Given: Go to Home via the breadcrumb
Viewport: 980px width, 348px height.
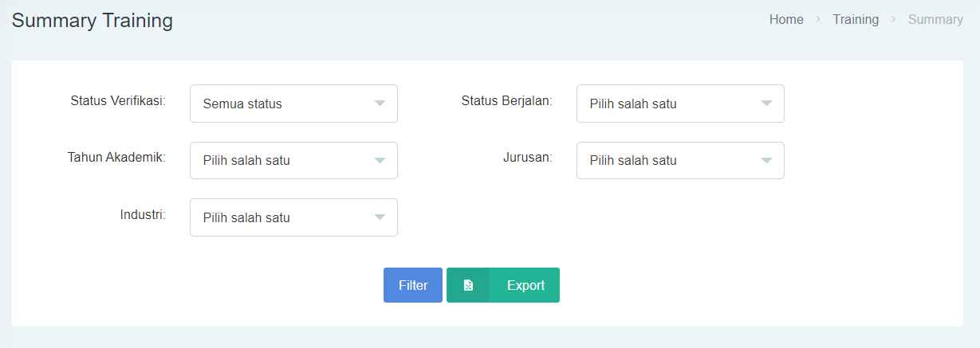Looking at the screenshot, I should pyautogui.click(x=786, y=20).
